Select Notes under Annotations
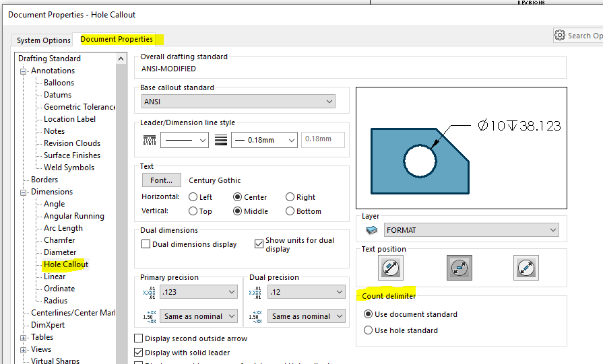The height and width of the screenshot is (364, 603). point(54,131)
